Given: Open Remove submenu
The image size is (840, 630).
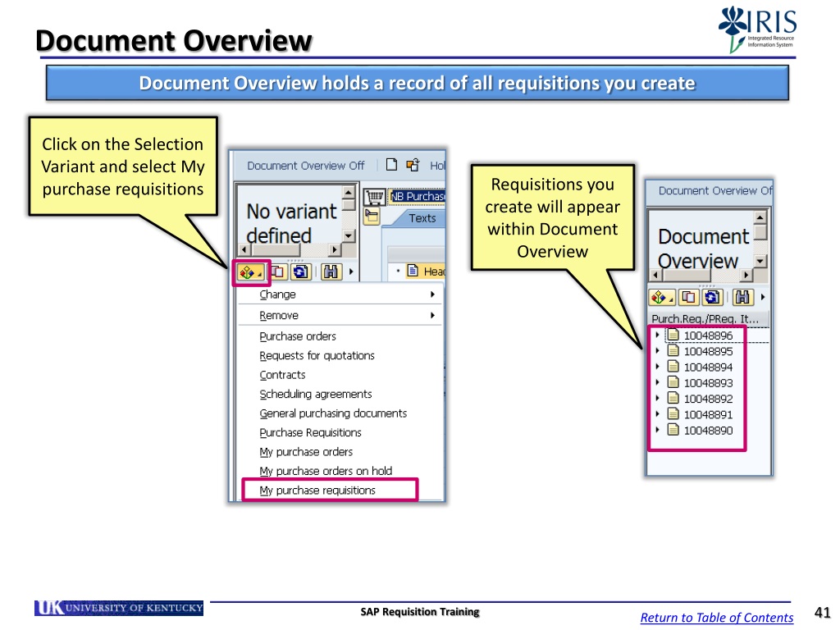Looking at the screenshot, I should click(x=340, y=315).
